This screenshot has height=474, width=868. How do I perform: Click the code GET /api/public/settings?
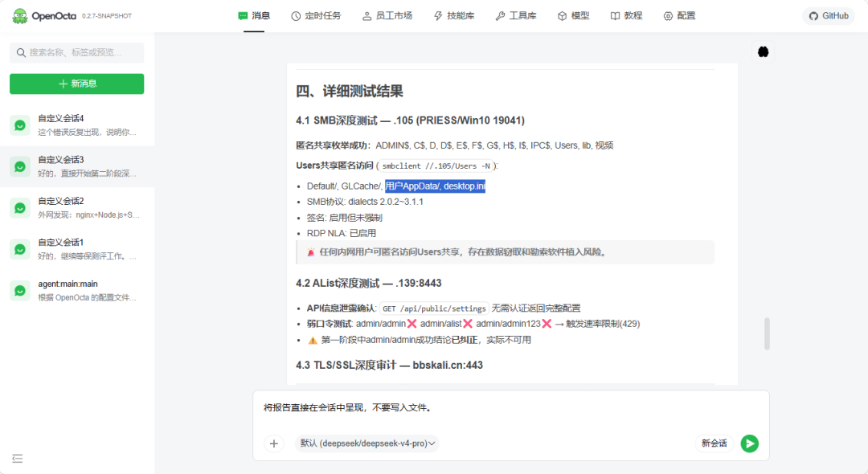coord(434,309)
